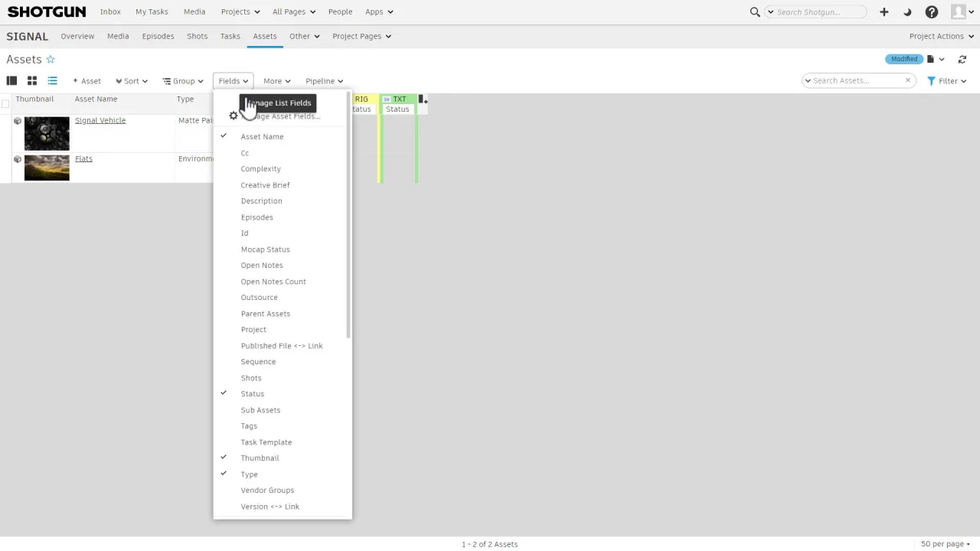980x551 pixels.
Task: Change the 50 per page setting
Action: click(946, 544)
